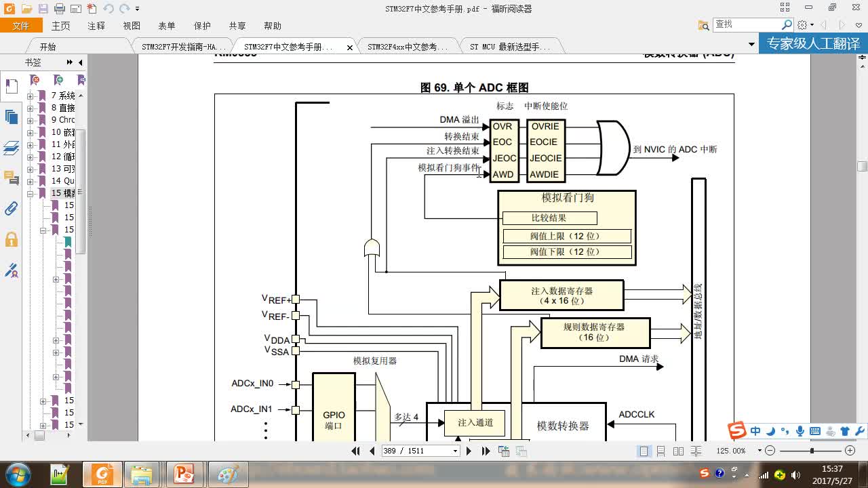Select bookmark 12 循环 in the tree
Screen dimensions: 868x488
(62, 157)
